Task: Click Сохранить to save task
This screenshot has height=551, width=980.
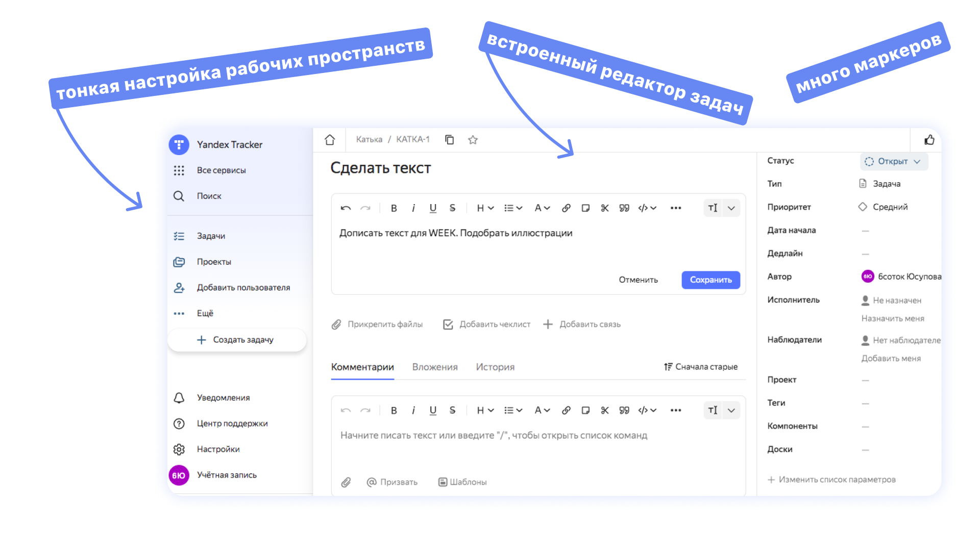Action: [x=709, y=279]
